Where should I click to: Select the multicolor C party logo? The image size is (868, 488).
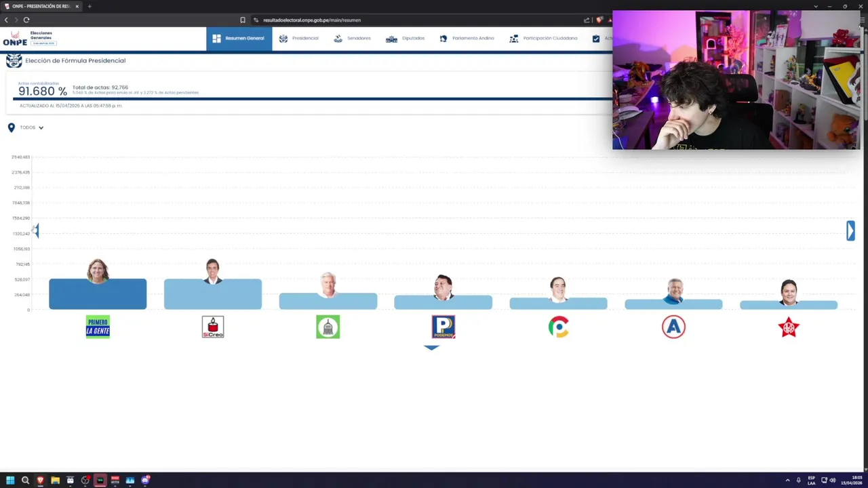558,327
